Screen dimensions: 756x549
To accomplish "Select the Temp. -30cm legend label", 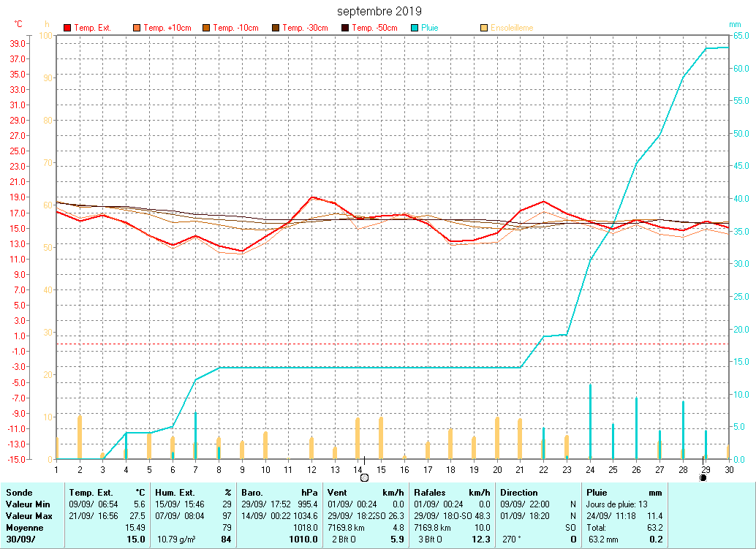I will [x=305, y=28].
